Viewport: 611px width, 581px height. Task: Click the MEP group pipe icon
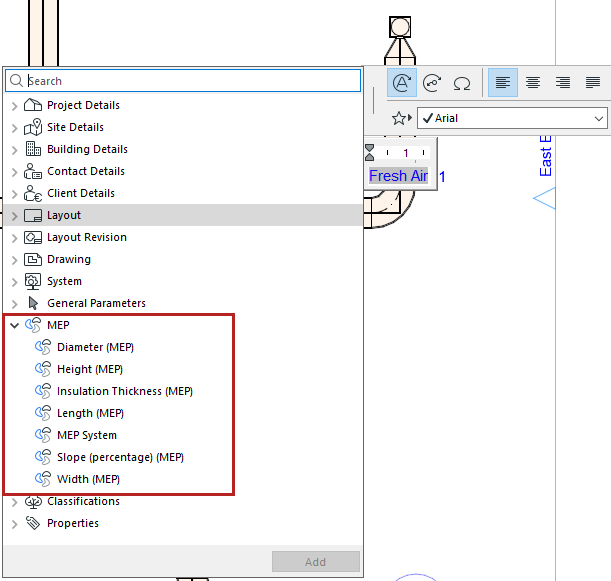click(33, 325)
